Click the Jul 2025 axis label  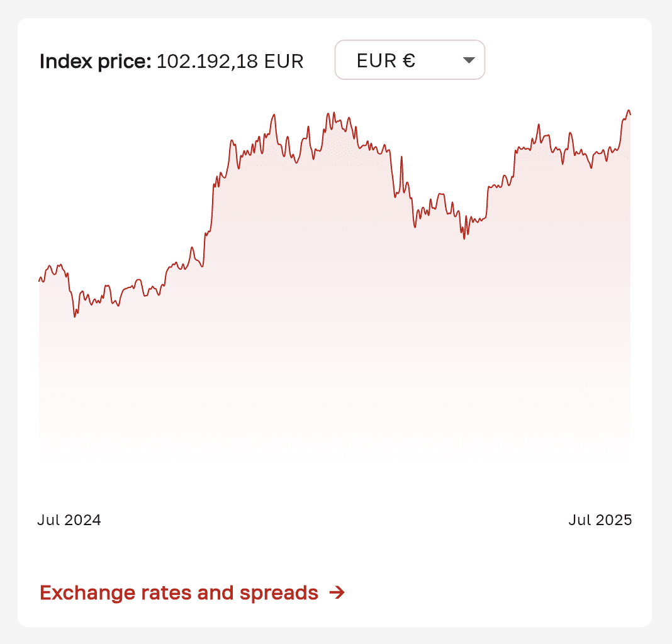(x=600, y=520)
